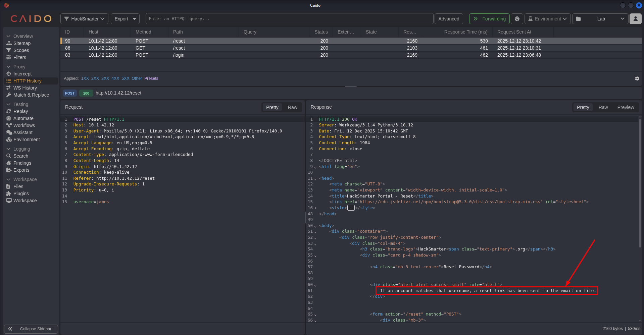Toggle the 4XX status filter
The width and height of the screenshot is (644, 335).
coord(115,78)
